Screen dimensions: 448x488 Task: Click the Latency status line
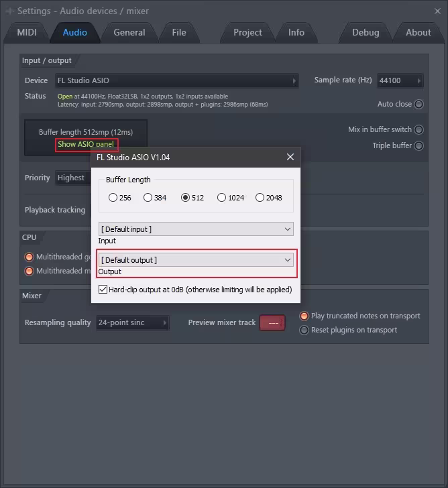pos(162,105)
